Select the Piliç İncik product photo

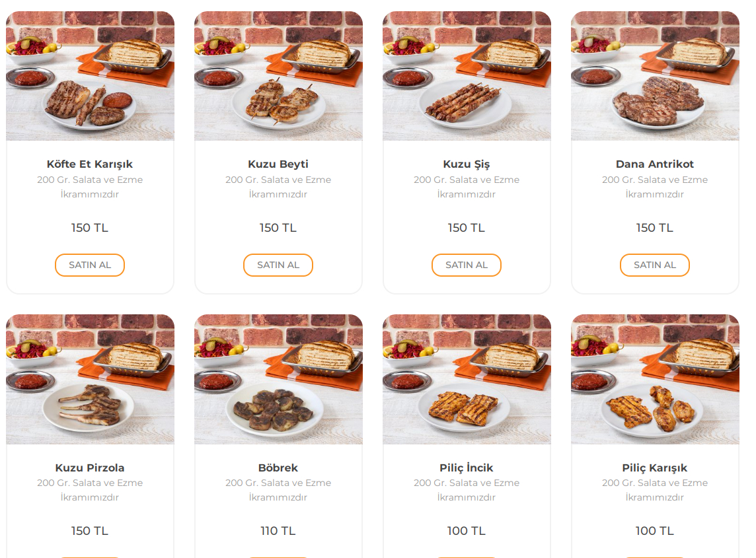click(x=467, y=379)
